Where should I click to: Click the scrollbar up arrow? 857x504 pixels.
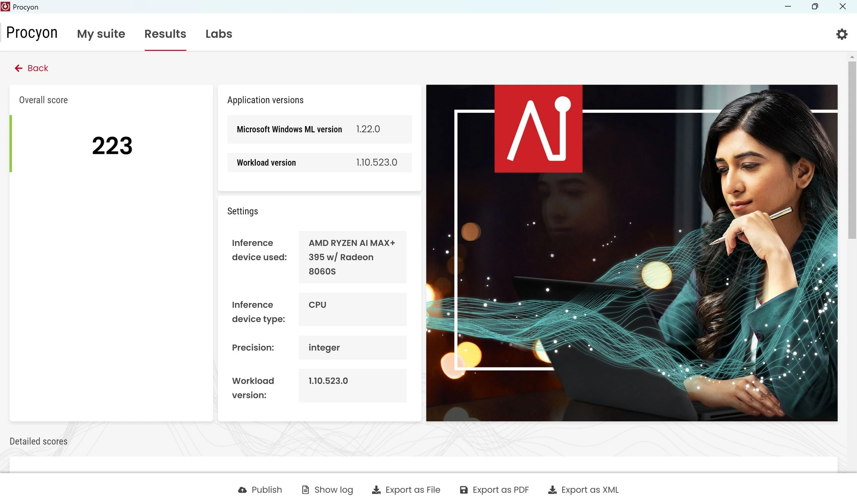[x=852, y=57]
